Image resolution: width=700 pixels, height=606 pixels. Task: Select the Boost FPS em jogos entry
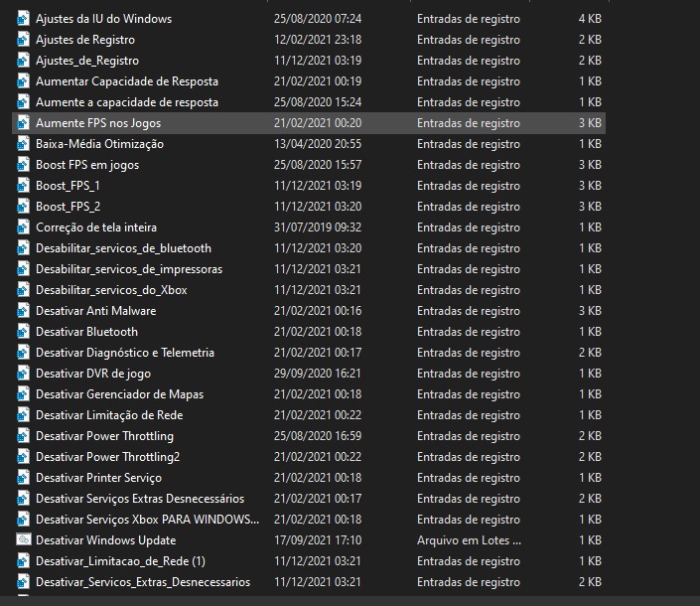[87, 165]
